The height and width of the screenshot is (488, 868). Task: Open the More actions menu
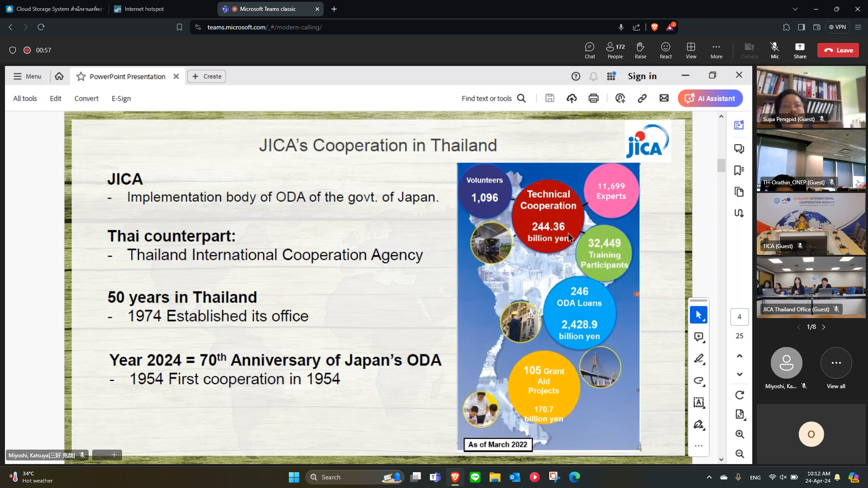pyautogui.click(x=716, y=50)
